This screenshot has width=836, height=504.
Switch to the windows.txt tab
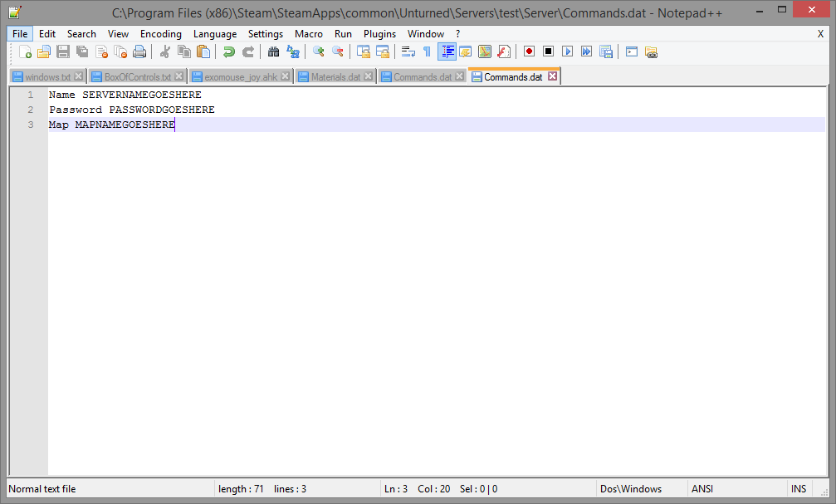coord(47,77)
